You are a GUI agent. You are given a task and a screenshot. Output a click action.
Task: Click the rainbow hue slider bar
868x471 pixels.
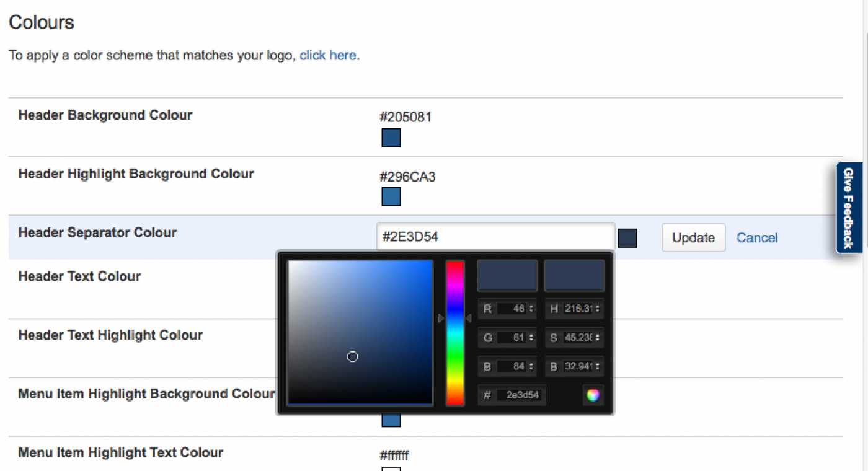point(455,333)
